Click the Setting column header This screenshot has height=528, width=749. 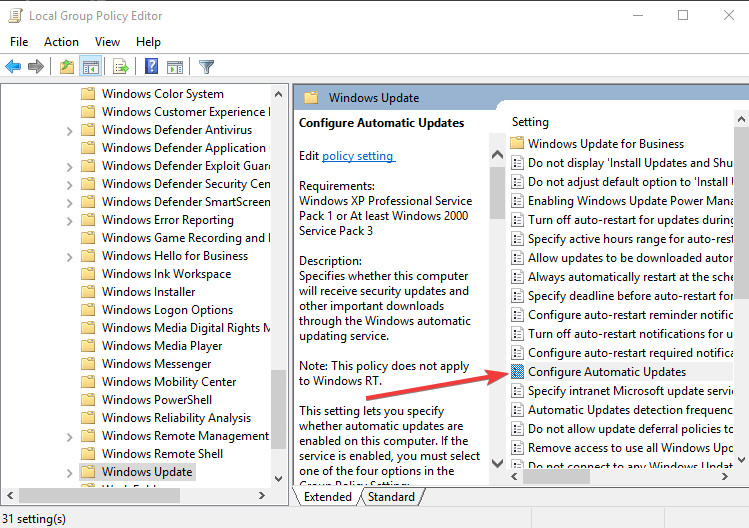point(530,122)
